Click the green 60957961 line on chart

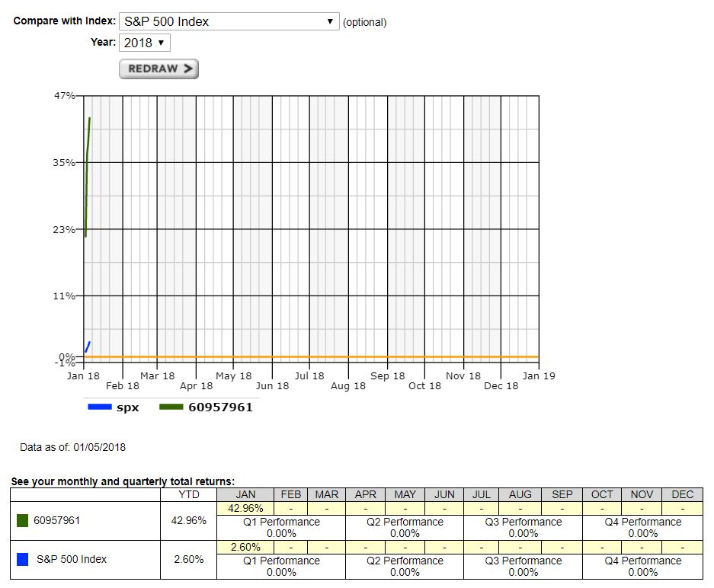tap(87, 177)
